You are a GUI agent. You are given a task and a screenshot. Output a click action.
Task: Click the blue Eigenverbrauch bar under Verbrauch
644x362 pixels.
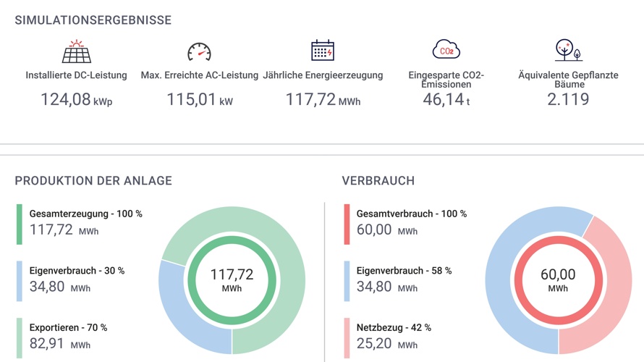point(347,281)
